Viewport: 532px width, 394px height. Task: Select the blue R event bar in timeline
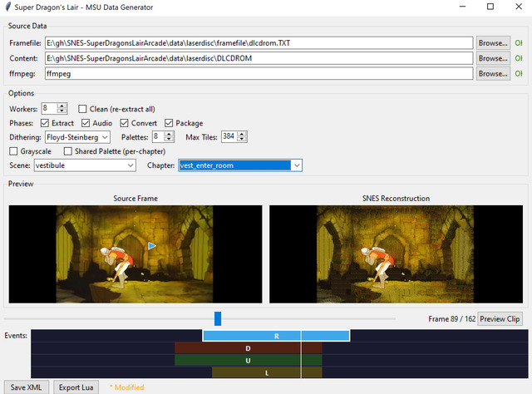click(276, 335)
